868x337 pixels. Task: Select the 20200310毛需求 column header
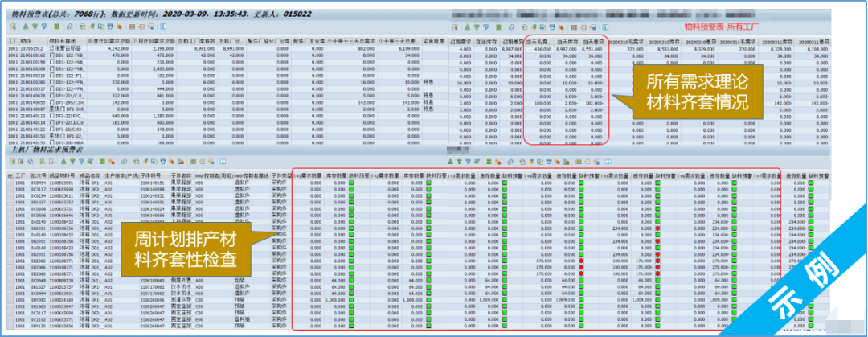tap(625, 42)
